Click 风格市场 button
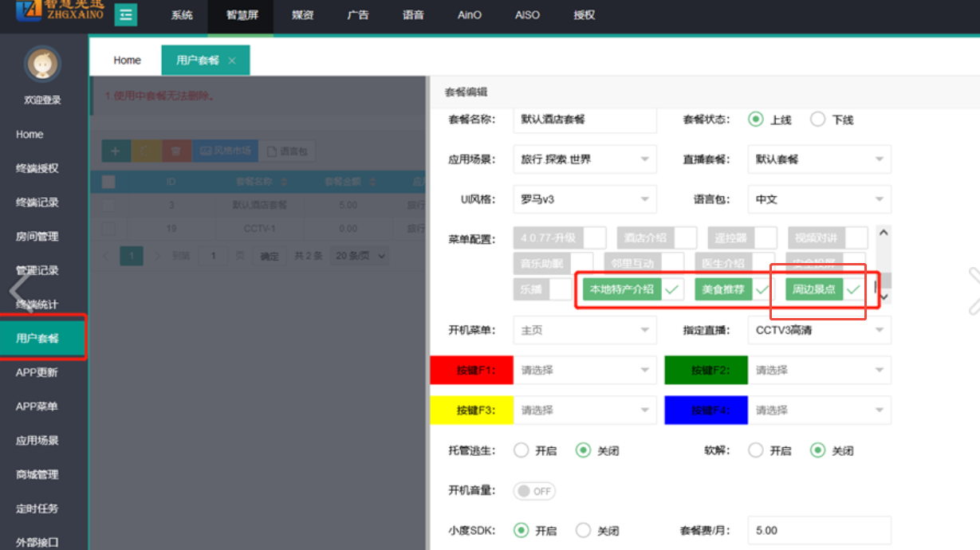This screenshot has height=550, width=980. tap(226, 151)
